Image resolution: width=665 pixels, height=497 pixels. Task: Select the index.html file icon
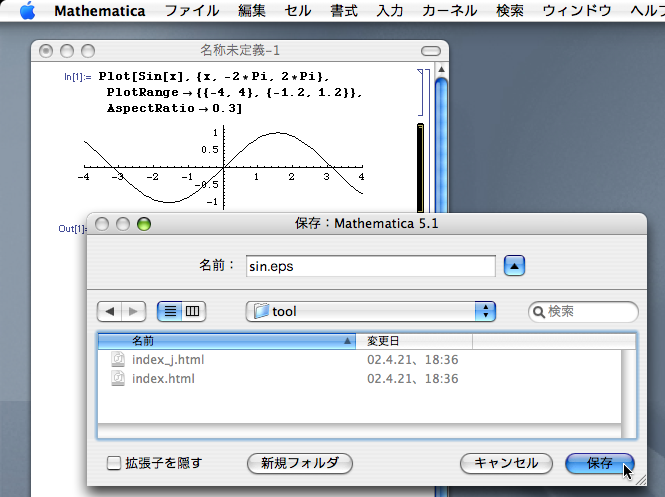click(117, 379)
